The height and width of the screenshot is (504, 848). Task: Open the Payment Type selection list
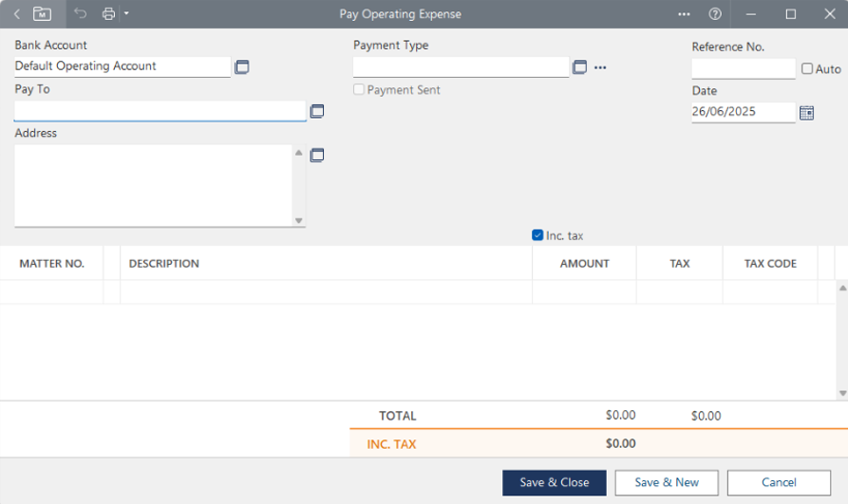click(579, 67)
